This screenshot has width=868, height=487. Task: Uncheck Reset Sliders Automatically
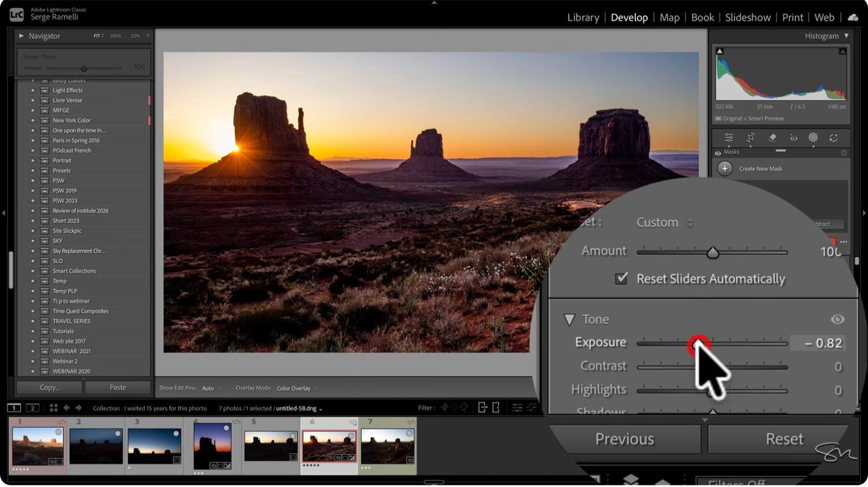click(622, 278)
